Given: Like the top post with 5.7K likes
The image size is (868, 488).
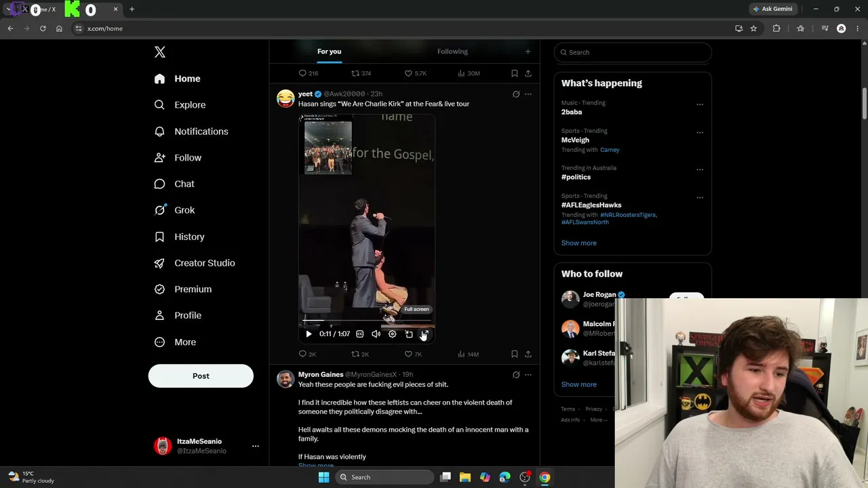Looking at the screenshot, I should tap(415, 73).
